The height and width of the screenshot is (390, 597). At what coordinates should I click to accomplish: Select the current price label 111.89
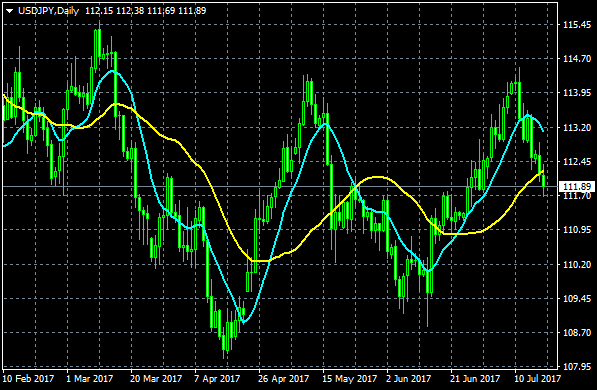coord(577,187)
